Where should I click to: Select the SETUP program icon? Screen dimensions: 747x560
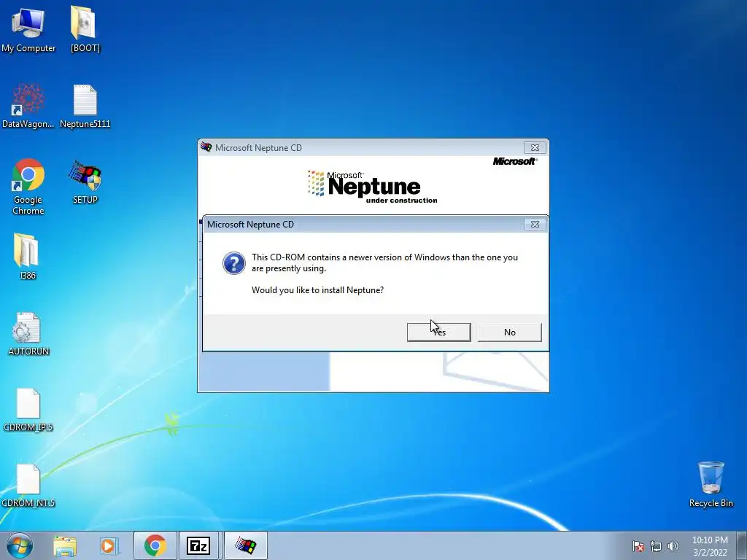[x=85, y=182]
